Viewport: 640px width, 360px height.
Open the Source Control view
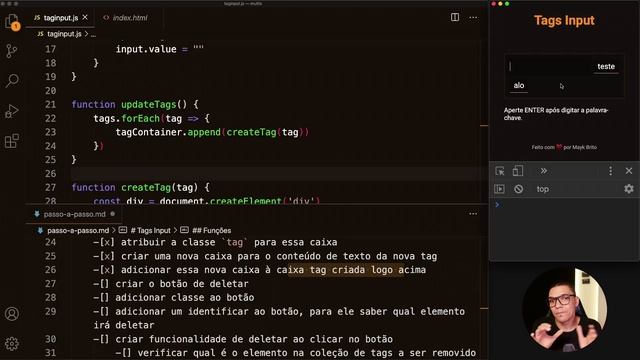pyautogui.click(x=12, y=51)
